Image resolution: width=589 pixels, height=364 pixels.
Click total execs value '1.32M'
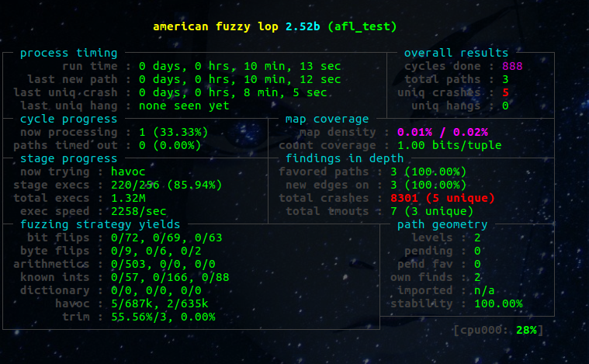(128, 198)
